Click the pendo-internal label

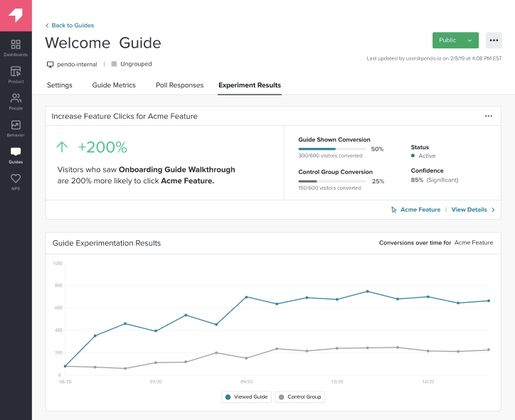[x=78, y=64]
